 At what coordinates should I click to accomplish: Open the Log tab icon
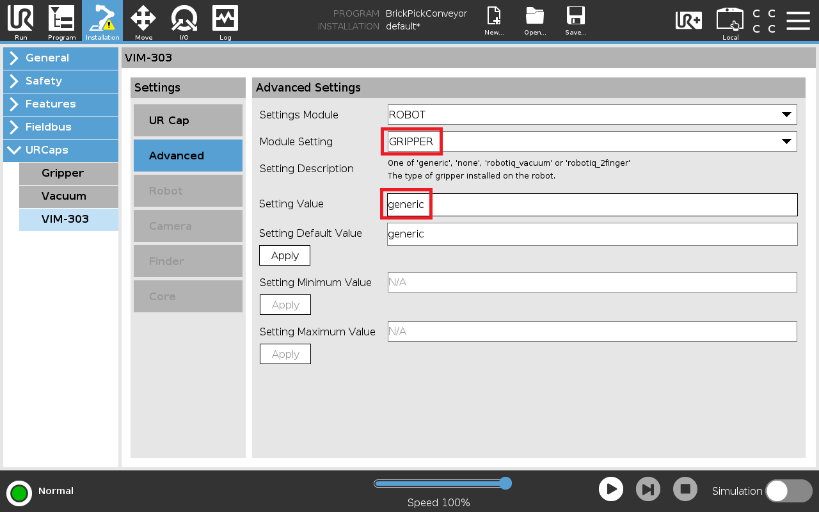point(225,21)
